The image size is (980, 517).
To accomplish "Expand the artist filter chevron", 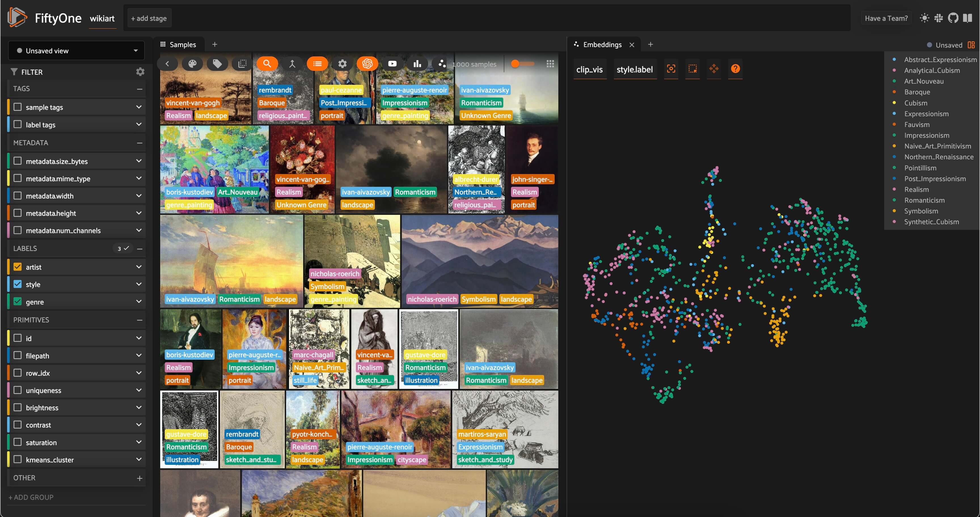I will coord(139,267).
